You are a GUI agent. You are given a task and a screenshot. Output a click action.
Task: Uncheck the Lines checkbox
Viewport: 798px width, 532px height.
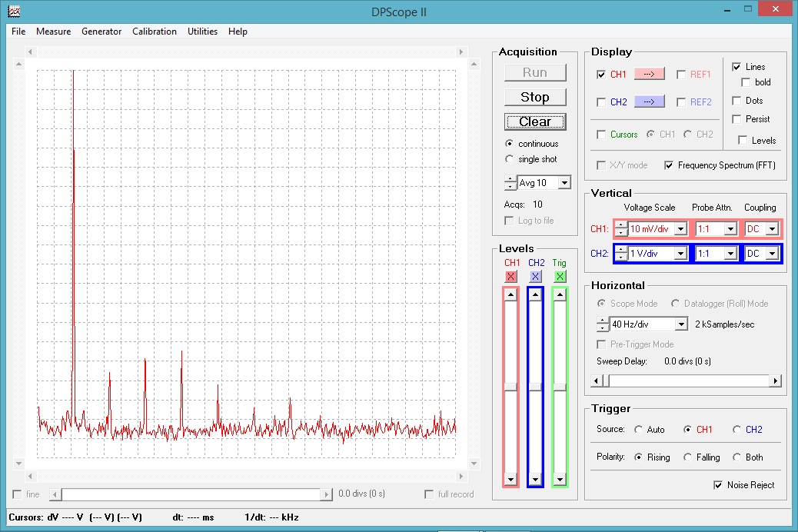(x=736, y=67)
